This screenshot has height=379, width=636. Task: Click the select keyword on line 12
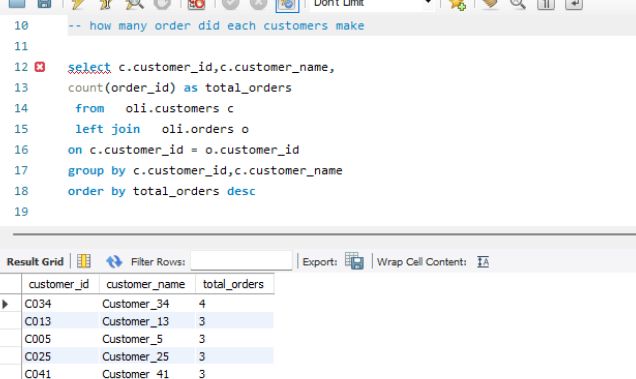point(89,67)
